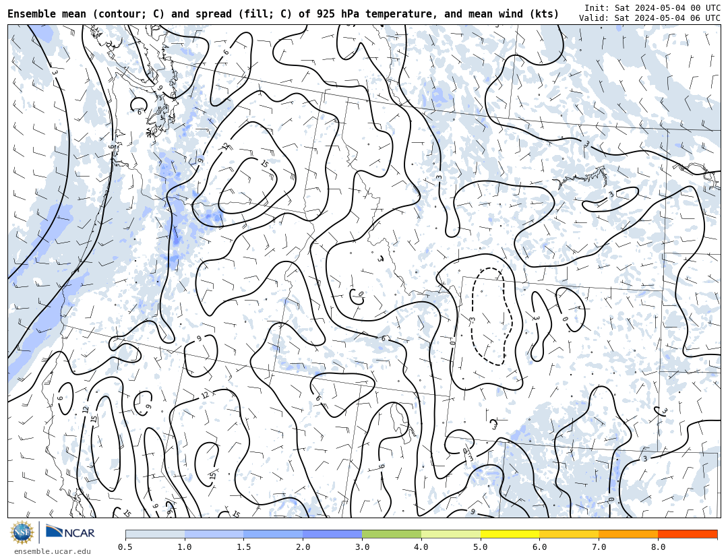Click the colorbar label 3.0

click(362, 547)
